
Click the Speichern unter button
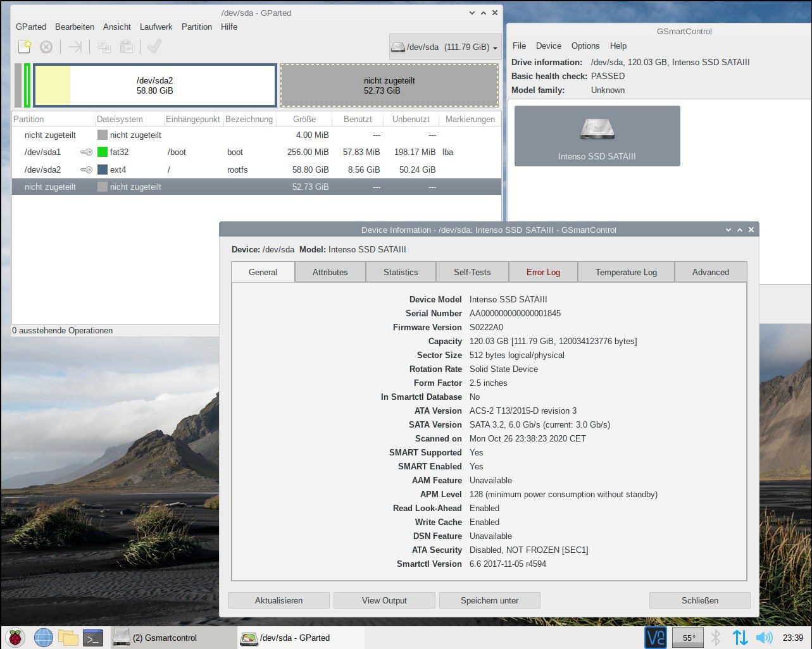click(x=490, y=600)
